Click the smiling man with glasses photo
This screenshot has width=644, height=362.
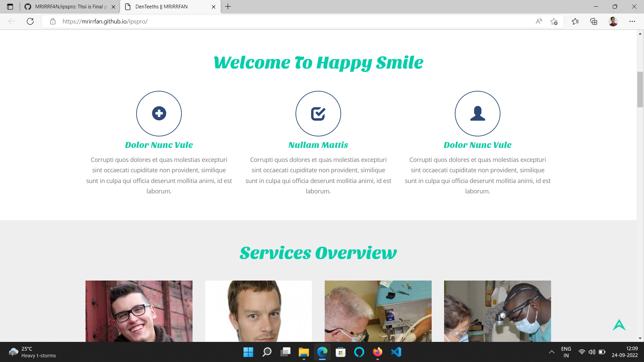click(x=139, y=311)
